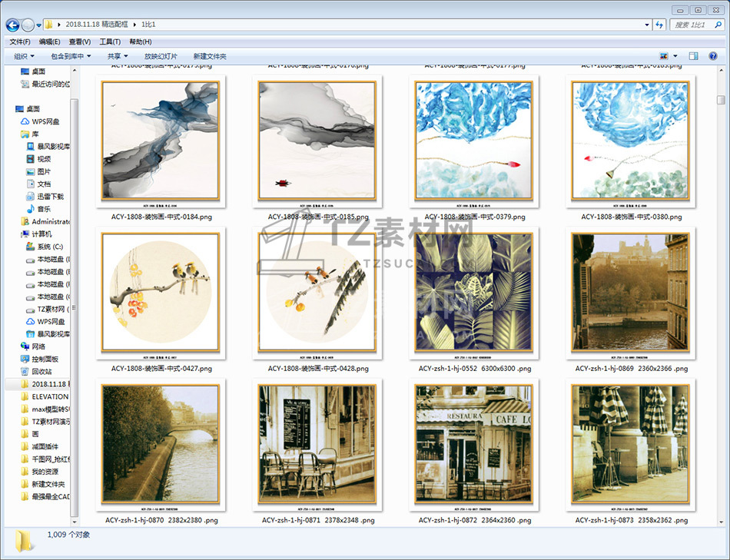
Task: Click the refresh button beside address bar
Action: click(x=659, y=25)
